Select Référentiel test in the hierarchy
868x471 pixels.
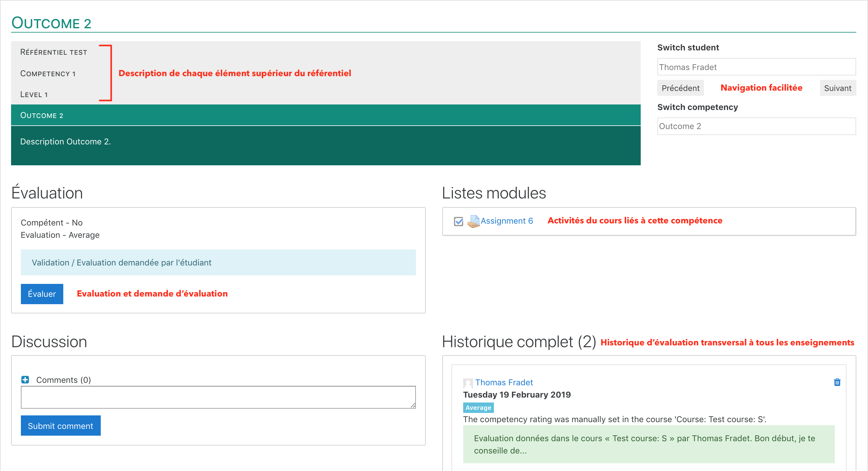[54, 52]
